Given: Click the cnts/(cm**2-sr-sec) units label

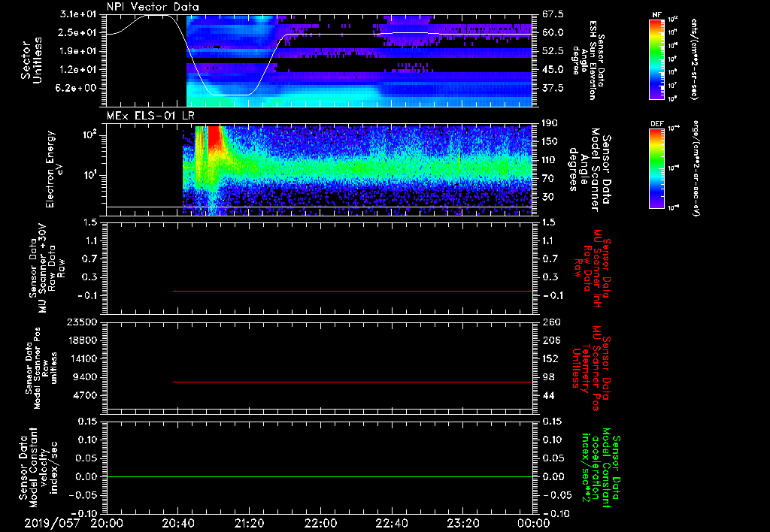Looking at the screenshot, I should (694, 59).
